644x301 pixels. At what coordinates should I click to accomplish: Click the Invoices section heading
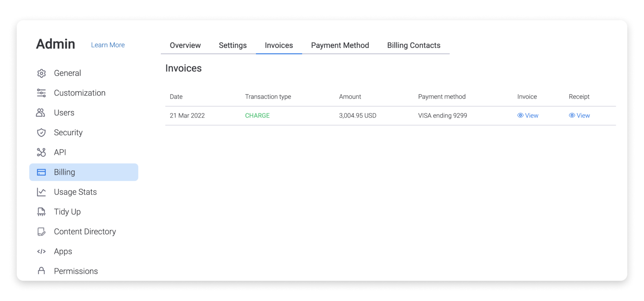coord(184,68)
